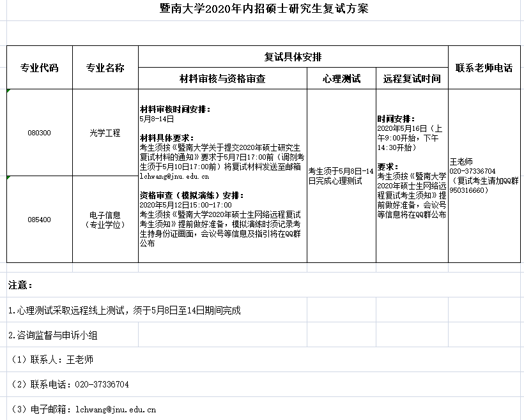Select note 1 about 心理测试 remote online testing
The image size is (524, 420).
[x=125, y=311]
